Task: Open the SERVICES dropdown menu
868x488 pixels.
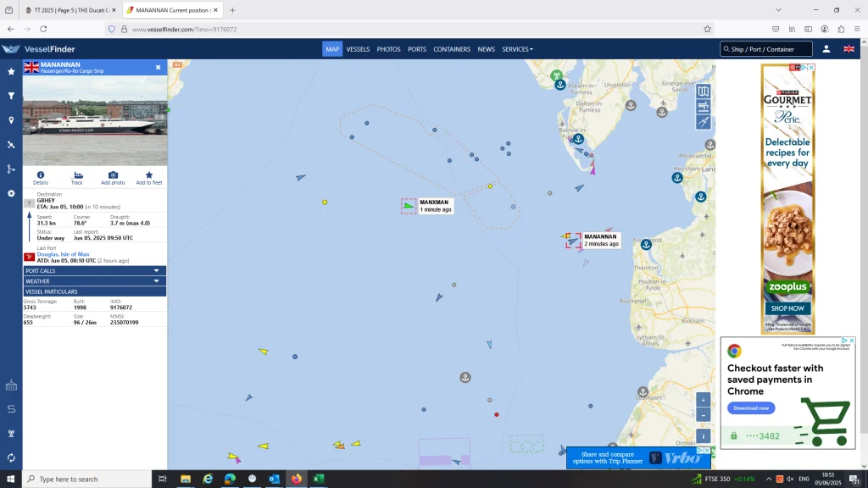Action: tap(518, 49)
